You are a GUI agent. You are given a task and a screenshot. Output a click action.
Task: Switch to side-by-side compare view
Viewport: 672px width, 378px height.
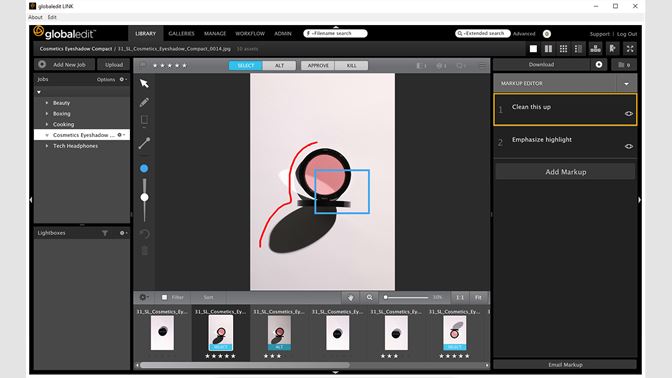(548, 49)
